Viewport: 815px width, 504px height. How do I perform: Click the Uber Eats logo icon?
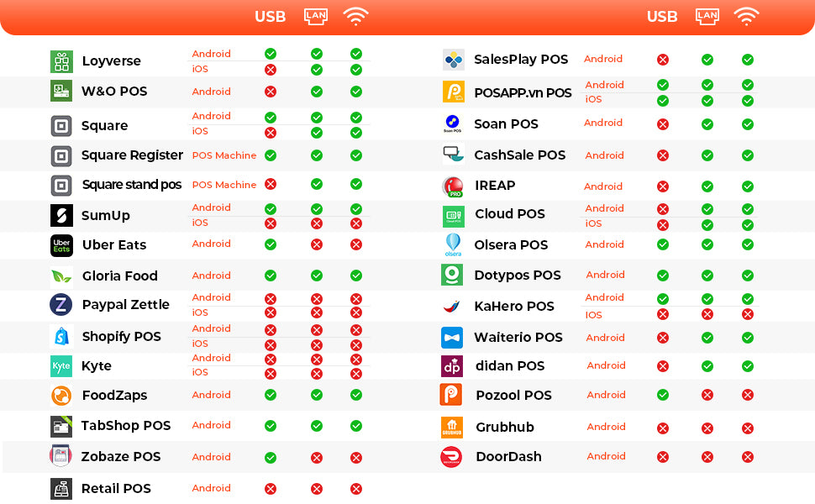coord(61,245)
